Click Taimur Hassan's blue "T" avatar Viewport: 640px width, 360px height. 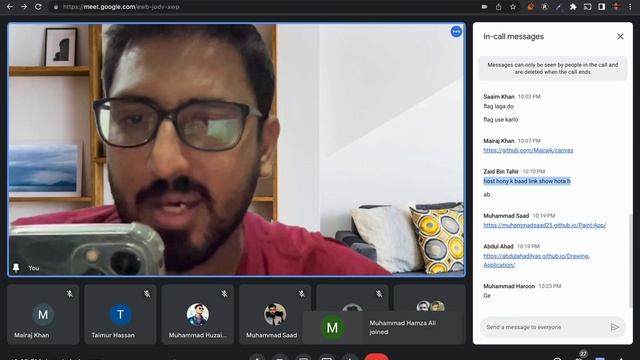tap(120, 314)
